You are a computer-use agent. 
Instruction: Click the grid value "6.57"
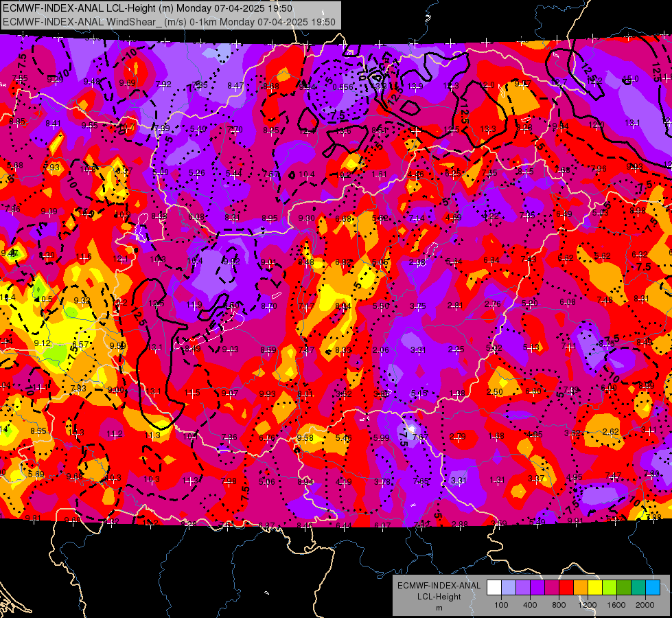click(80, 345)
